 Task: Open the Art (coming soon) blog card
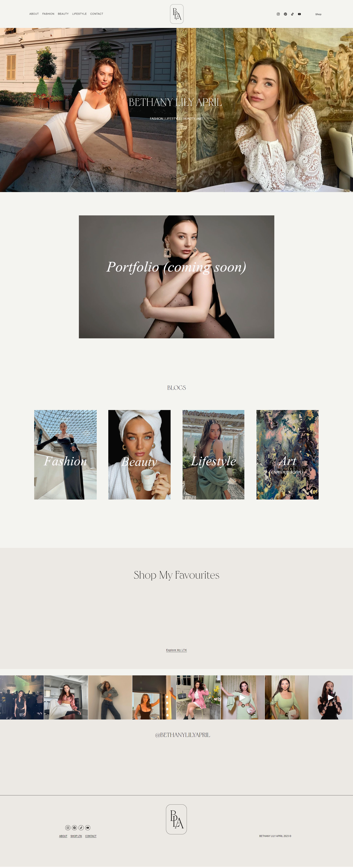point(288,455)
